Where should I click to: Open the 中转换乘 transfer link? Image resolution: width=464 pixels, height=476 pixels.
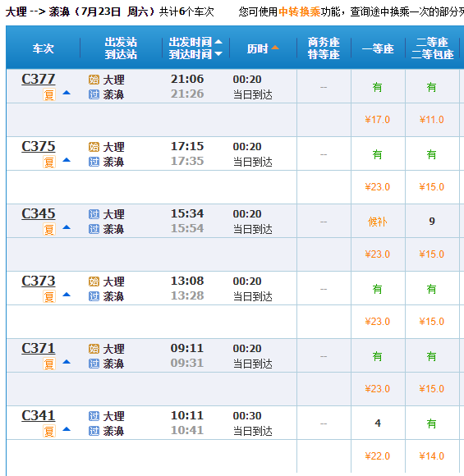299,11
